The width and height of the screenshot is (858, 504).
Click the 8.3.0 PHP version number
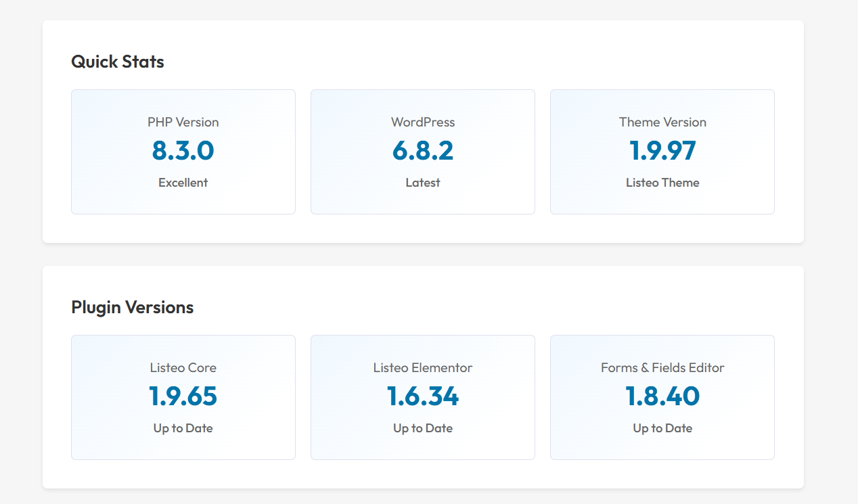click(x=183, y=151)
